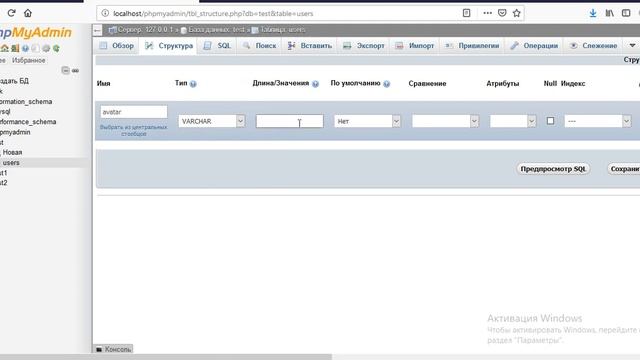
Task: Select mysql database in tree
Action: tap(5, 111)
